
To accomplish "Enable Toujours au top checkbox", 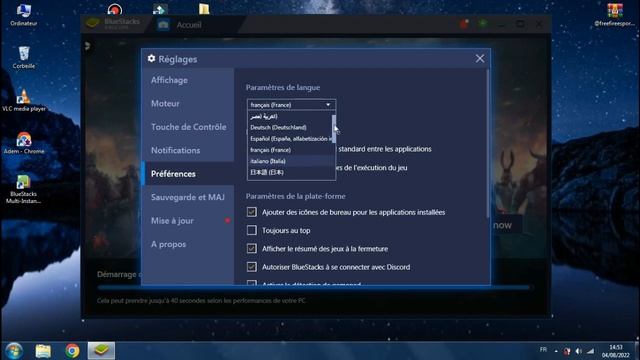I will coord(252,230).
